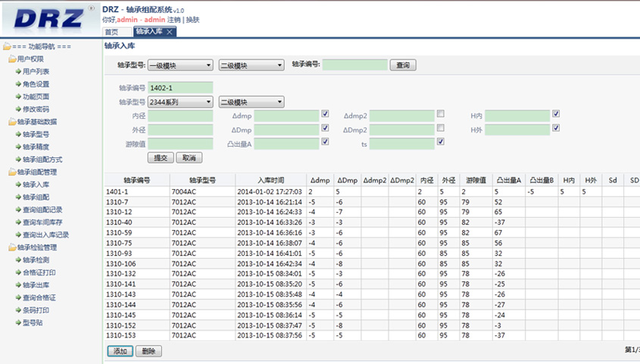640x364 pixels.
Task: Open 轴承组配 in the sidebar menu
Action: (35, 197)
